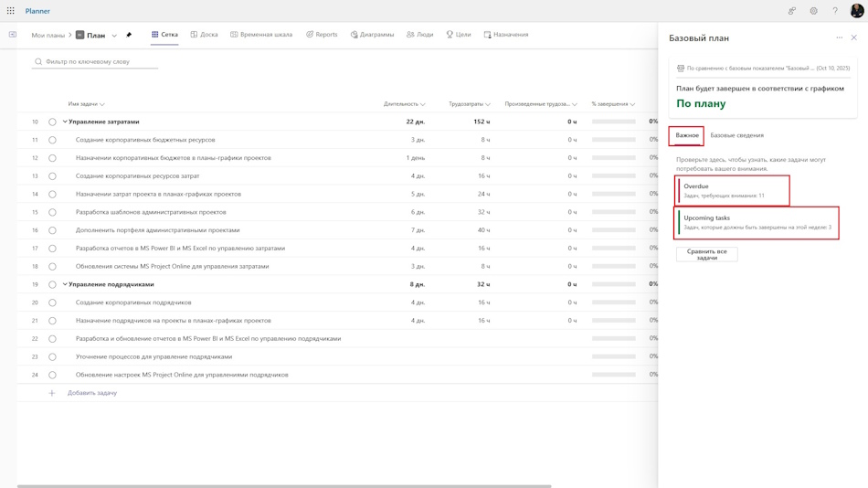Open the Upcoming tasks card
This screenshot has width=868, height=488.
tap(757, 223)
